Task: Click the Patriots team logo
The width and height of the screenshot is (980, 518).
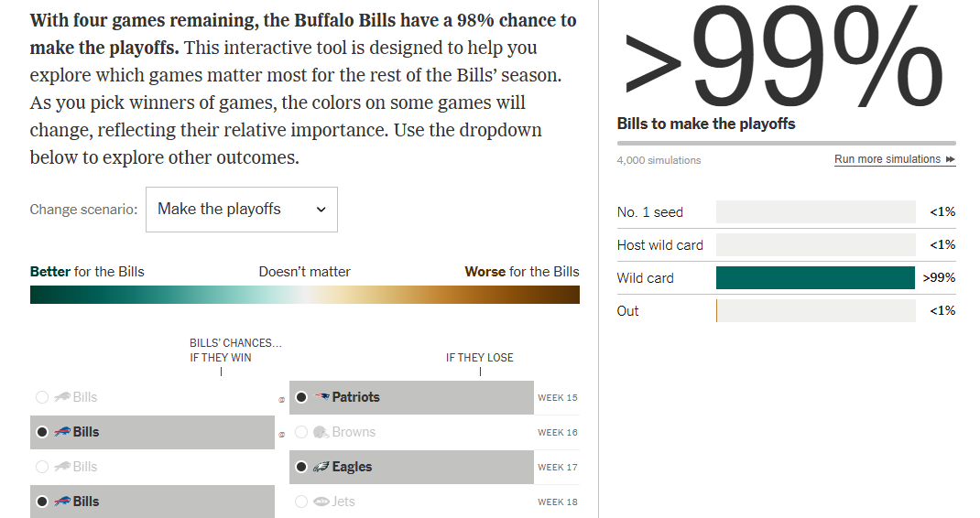Action: click(321, 397)
